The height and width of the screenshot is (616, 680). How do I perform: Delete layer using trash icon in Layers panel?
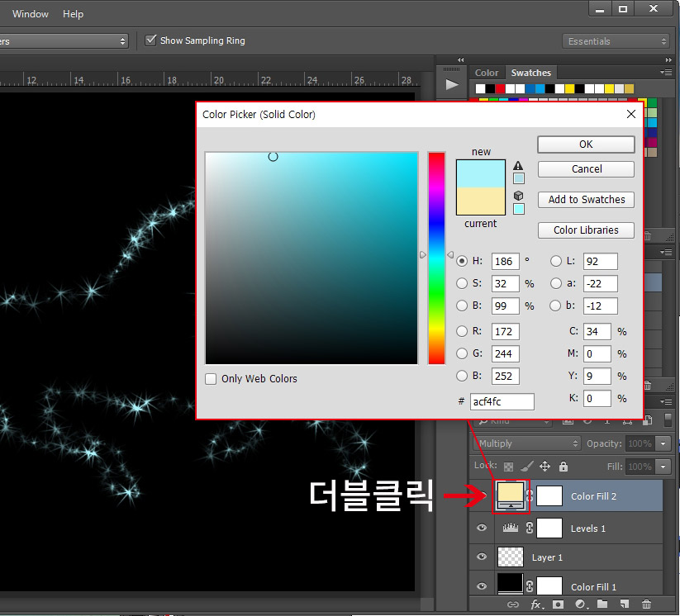coord(646,604)
